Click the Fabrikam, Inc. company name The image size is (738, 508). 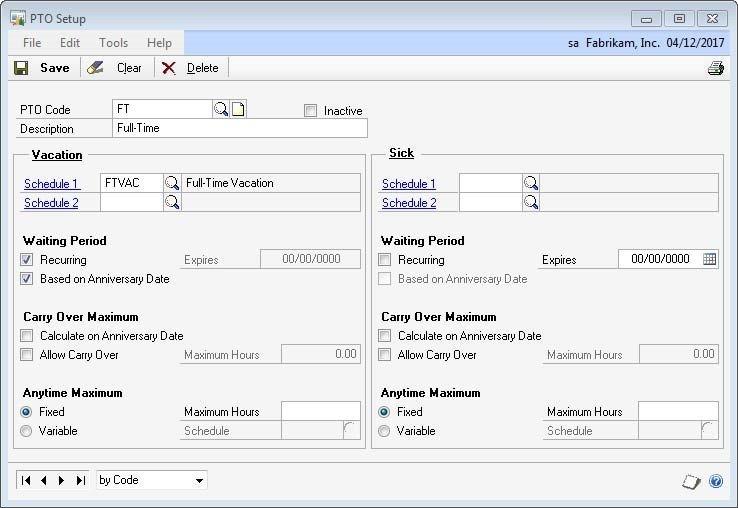623,43
